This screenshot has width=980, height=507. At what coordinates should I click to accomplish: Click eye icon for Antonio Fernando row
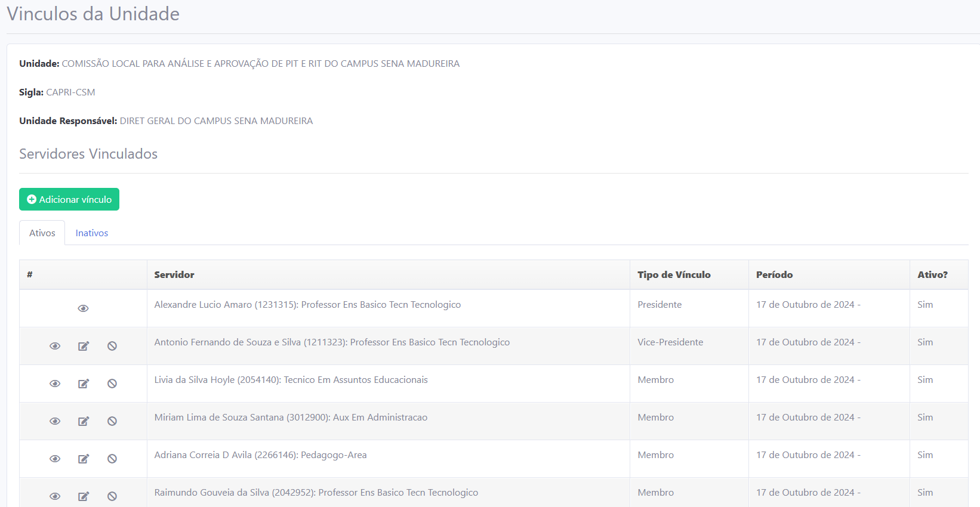[x=55, y=346]
